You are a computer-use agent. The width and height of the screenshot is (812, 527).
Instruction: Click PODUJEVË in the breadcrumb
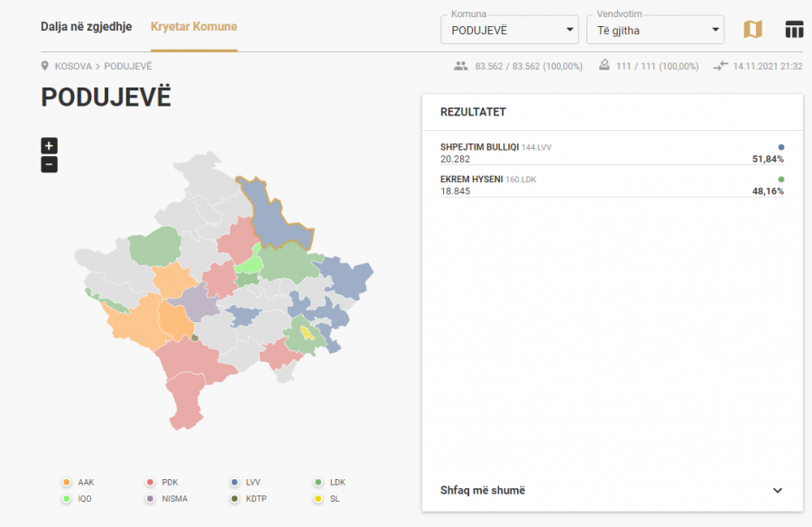pos(128,67)
